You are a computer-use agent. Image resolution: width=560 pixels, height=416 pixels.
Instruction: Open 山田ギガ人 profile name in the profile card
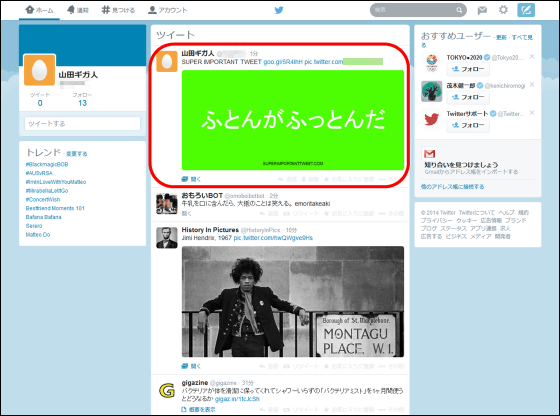click(x=78, y=75)
